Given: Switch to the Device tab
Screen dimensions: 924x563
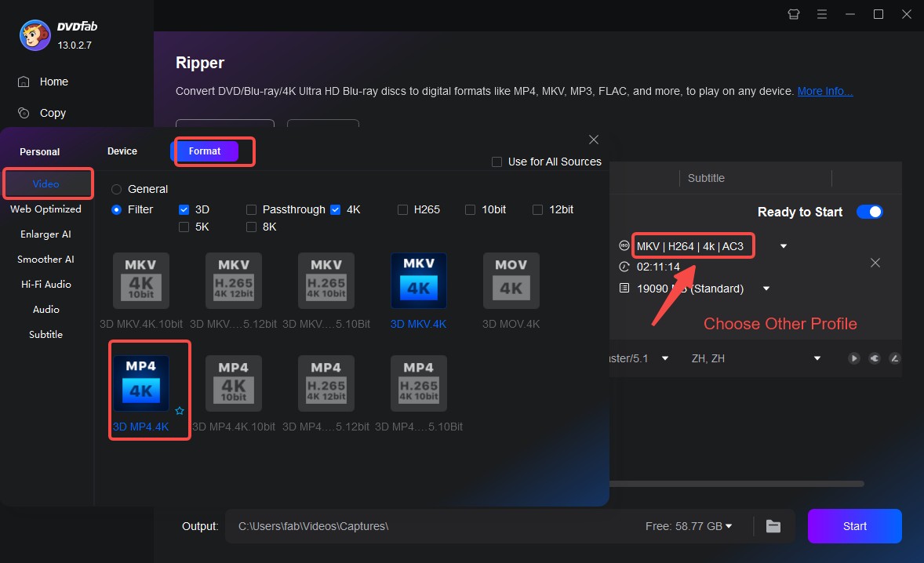Looking at the screenshot, I should 122,151.
